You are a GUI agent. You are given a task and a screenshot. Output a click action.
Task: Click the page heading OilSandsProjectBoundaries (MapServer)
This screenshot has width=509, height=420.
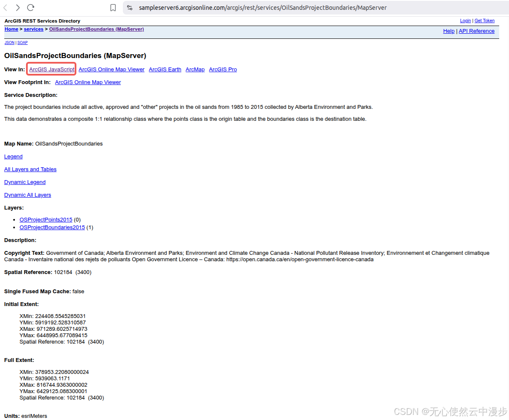click(x=75, y=56)
